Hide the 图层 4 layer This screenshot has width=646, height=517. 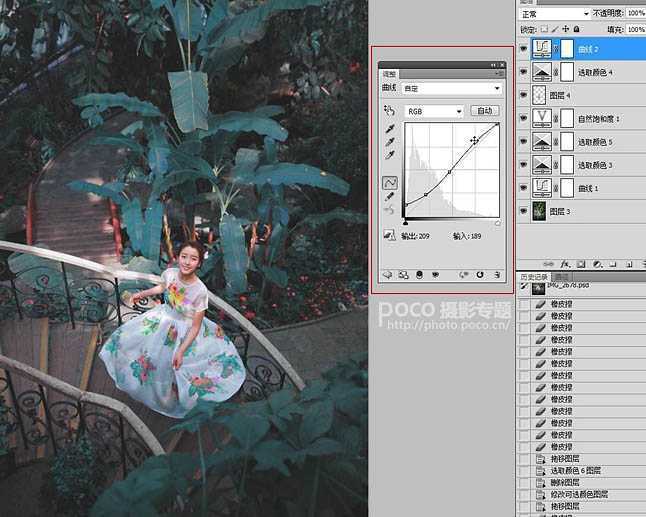click(523, 95)
